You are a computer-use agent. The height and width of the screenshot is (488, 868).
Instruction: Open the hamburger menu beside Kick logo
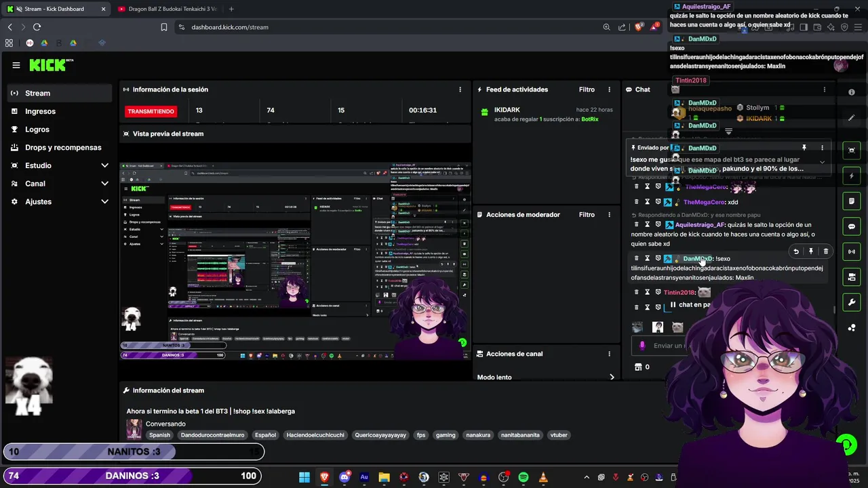[16, 65]
